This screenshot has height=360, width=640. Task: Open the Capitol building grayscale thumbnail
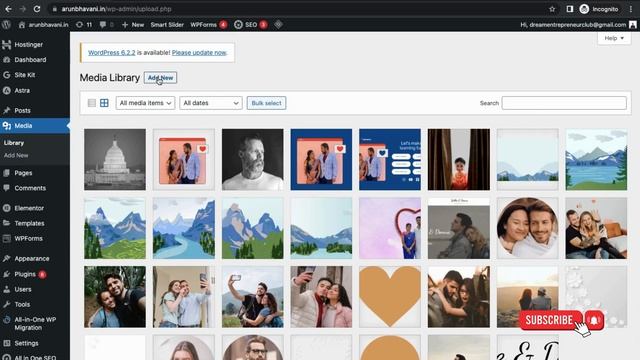[115, 160]
